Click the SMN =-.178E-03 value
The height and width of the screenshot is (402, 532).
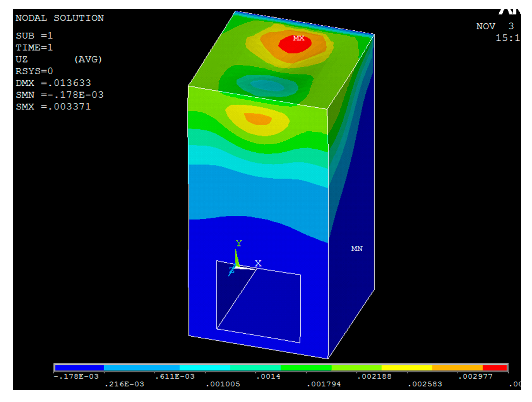(x=59, y=95)
